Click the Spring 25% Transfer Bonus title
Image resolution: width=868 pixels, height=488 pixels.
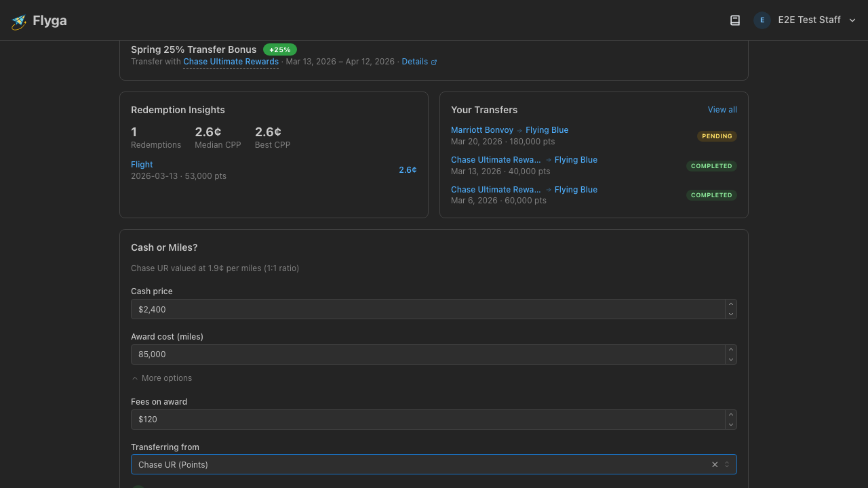[193, 49]
